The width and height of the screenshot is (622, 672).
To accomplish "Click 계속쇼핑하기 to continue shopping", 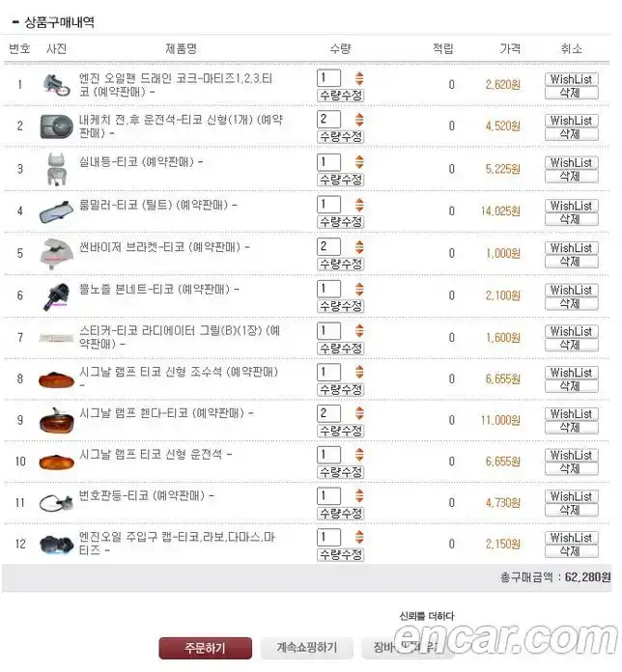I will point(306,648).
